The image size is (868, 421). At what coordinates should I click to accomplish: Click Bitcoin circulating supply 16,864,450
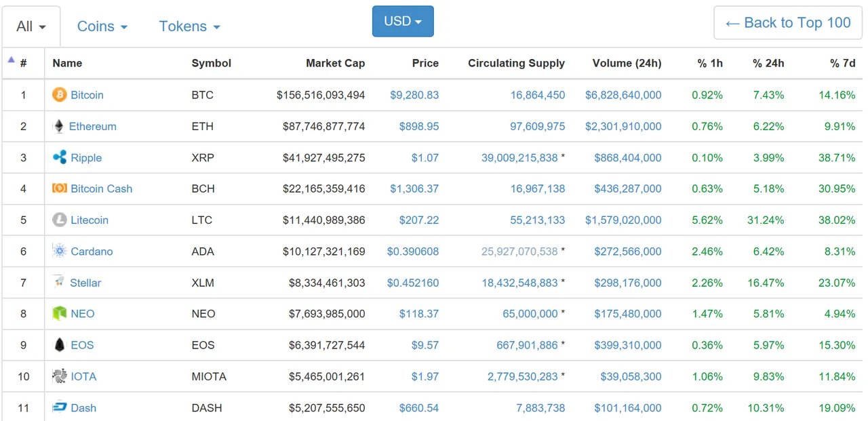(x=538, y=95)
